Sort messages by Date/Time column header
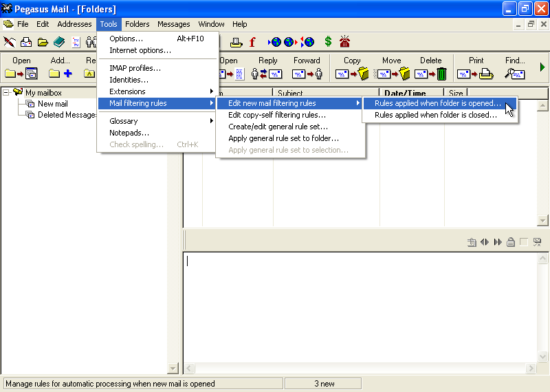This screenshot has height=392, width=550. [411, 93]
